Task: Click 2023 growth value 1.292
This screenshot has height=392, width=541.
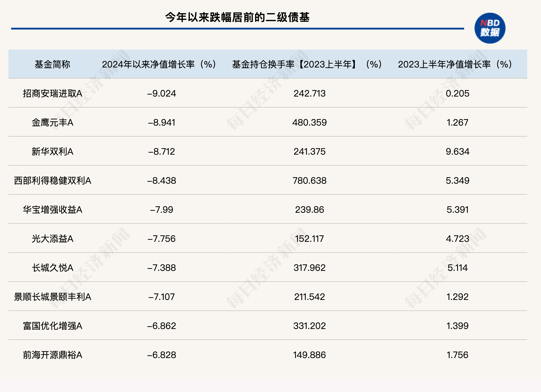Action: point(457,297)
